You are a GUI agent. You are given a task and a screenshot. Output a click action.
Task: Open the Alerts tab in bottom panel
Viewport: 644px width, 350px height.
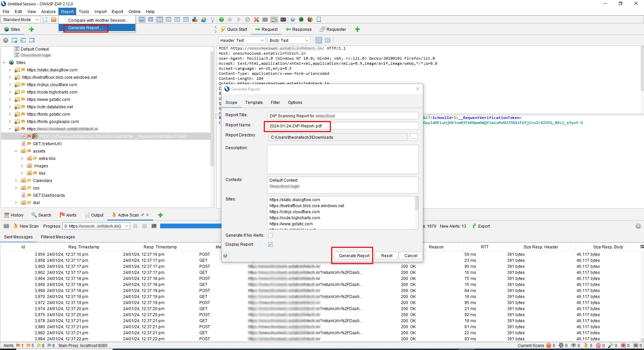(68, 215)
